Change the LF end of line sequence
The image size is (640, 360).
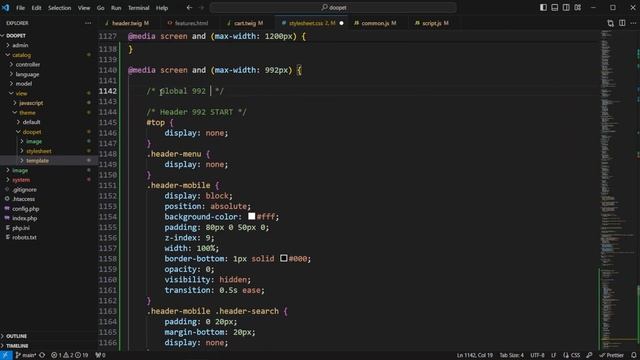(553, 355)
